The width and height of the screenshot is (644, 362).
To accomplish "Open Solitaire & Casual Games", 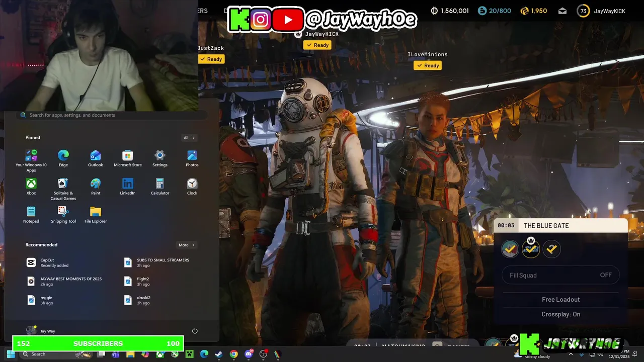I will point(63,189).
